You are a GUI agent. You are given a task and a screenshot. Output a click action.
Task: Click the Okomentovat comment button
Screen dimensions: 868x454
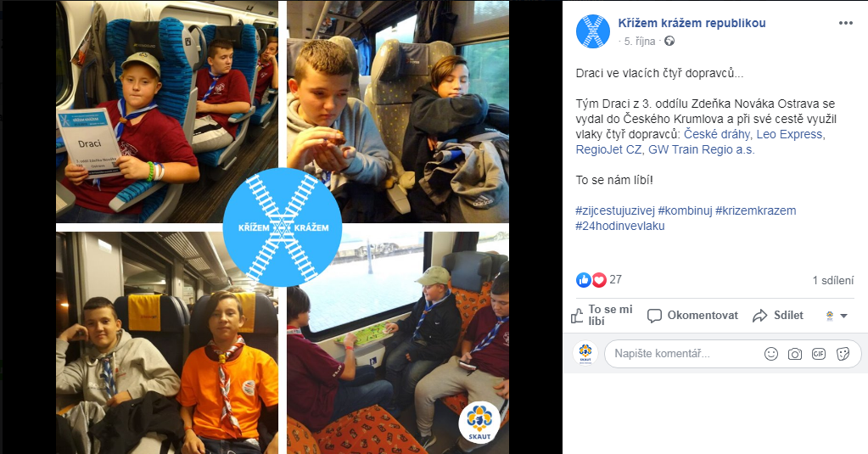coord(692,316)
